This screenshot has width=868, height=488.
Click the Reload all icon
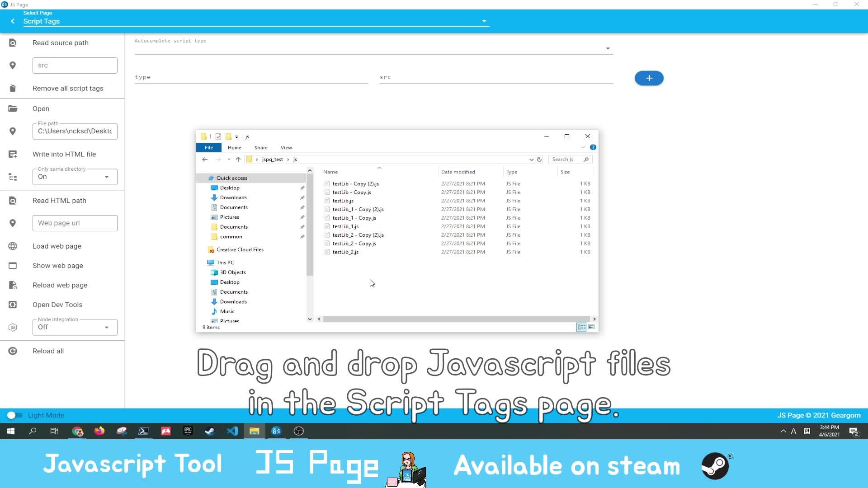pyautogui.click(x=13, y=352)
